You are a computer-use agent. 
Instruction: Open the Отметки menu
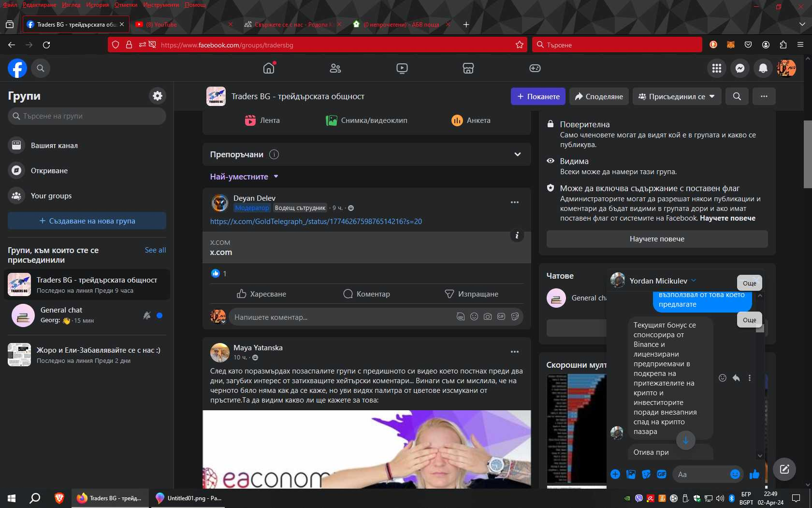pyautogui.click(x=126, y=4)
